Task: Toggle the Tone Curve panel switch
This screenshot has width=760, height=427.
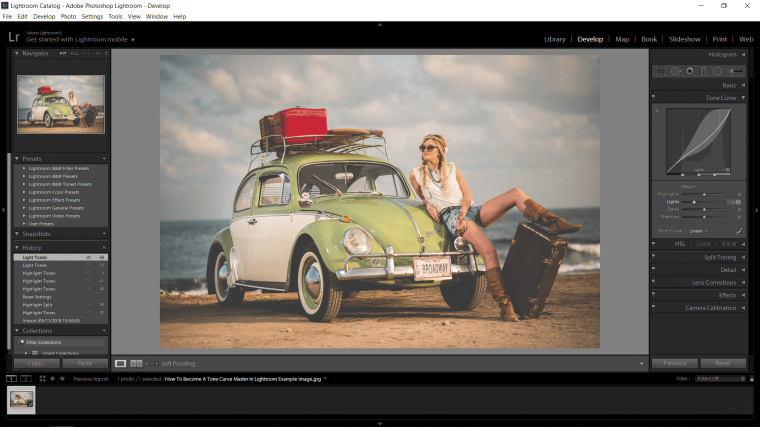Action: (x=653, y=97)
